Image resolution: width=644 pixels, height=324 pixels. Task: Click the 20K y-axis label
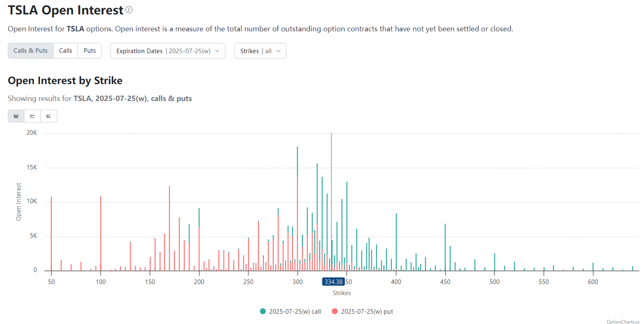coord(32,133)
